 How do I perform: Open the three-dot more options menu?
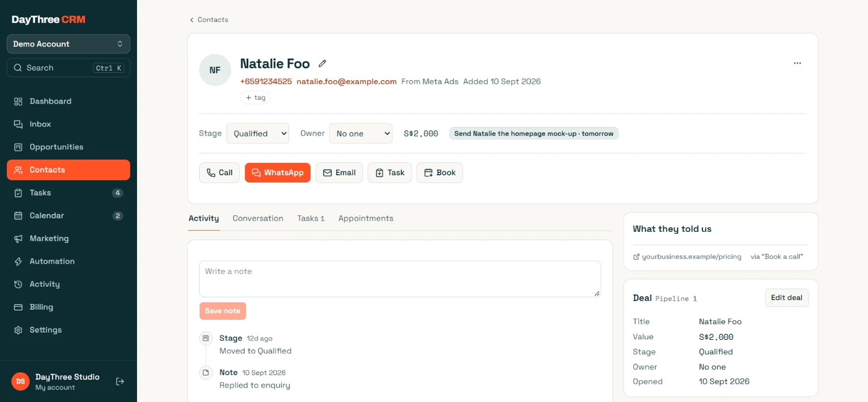[x=798, y=63]
